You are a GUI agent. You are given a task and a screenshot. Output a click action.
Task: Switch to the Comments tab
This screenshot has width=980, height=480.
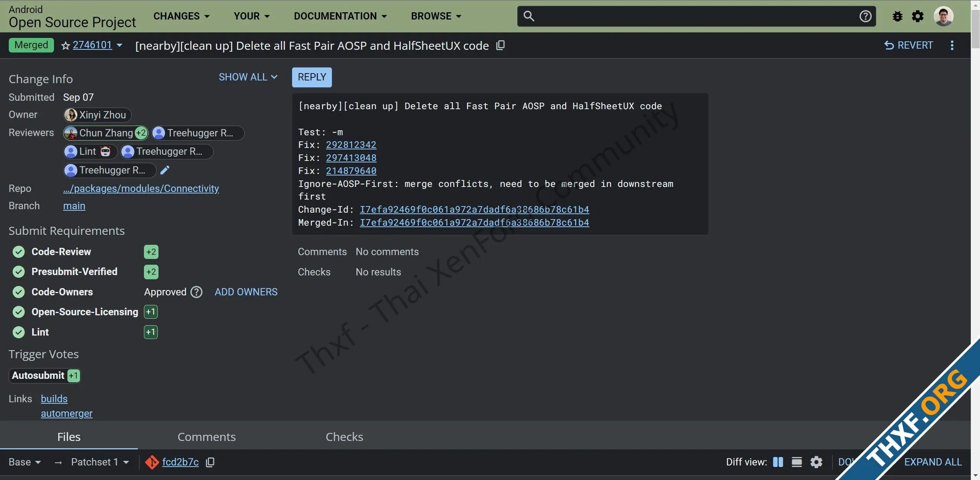click(x=207, y=437)
